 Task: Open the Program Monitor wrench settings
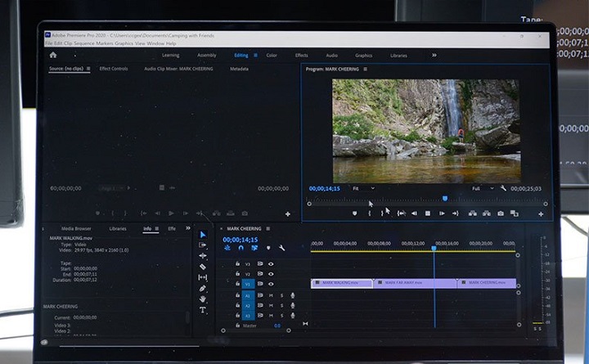point(504,188)
